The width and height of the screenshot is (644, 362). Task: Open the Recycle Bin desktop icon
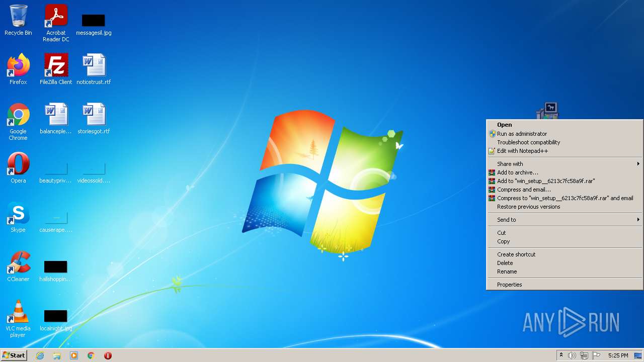pyautogui.click(x=18, y=20)
